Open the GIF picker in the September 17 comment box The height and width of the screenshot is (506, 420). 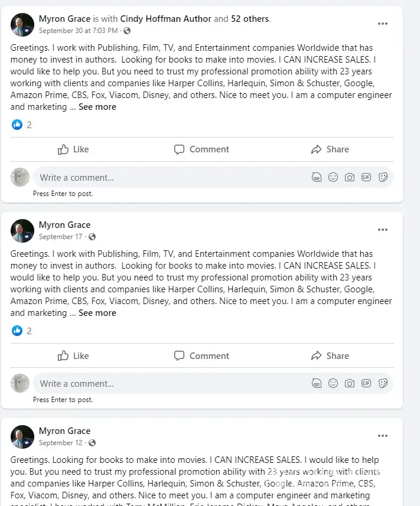pyautogui.click(x=366, y=384)
